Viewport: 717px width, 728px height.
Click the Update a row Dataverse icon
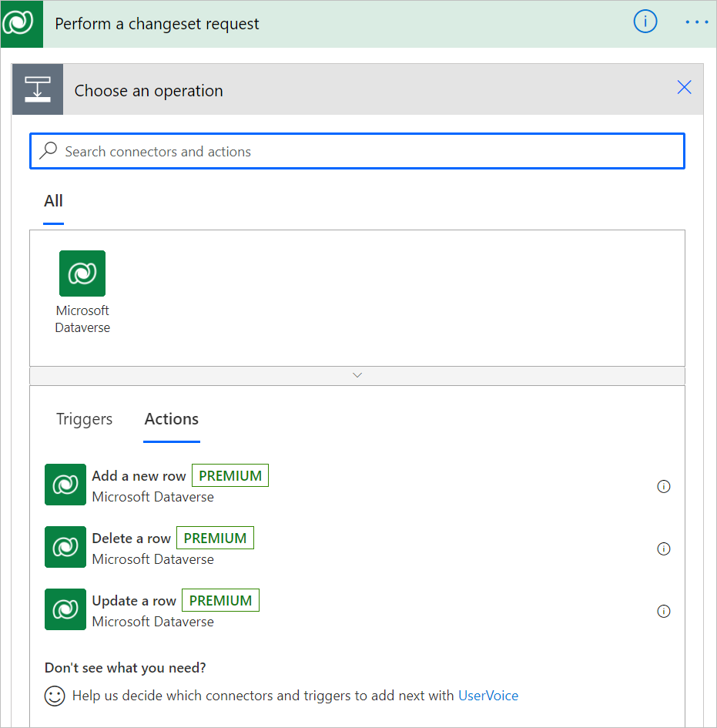(65, 609)
